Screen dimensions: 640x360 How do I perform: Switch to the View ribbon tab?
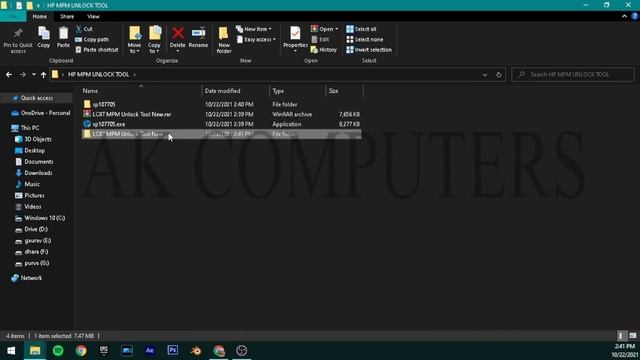tap(93, 16)
